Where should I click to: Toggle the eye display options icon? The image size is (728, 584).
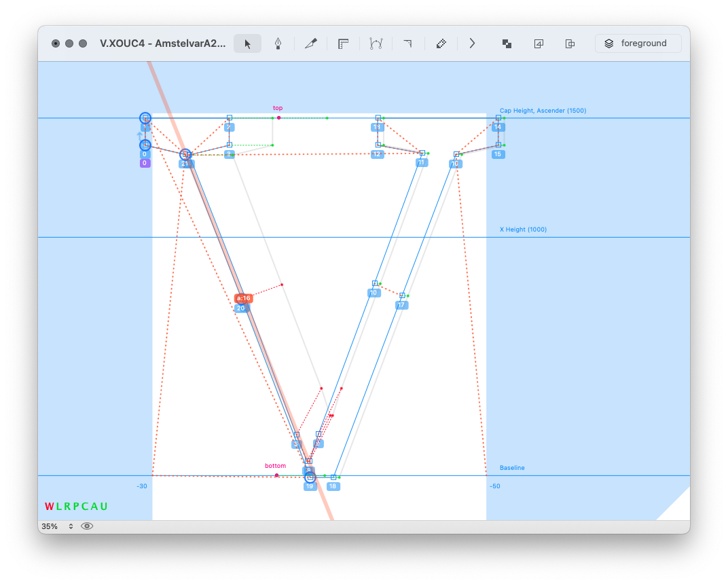click(87, 526)
